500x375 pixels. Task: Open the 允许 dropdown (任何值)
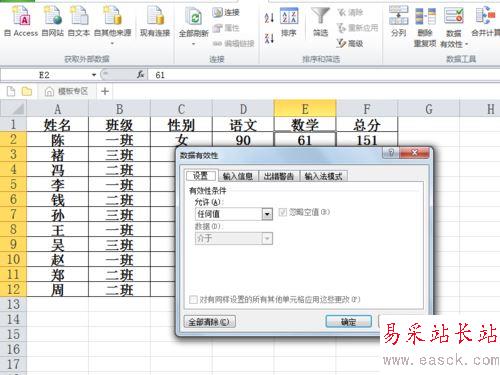[x=267, y=214]
